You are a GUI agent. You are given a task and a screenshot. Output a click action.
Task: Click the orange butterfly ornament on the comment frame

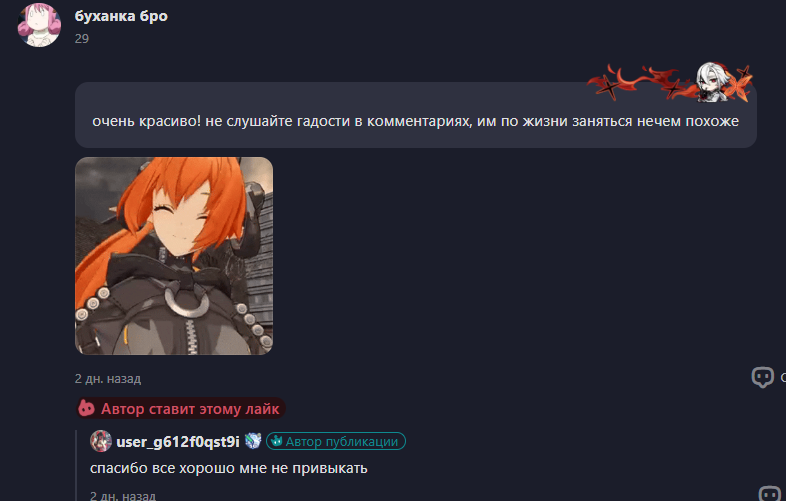coord(739,85)
